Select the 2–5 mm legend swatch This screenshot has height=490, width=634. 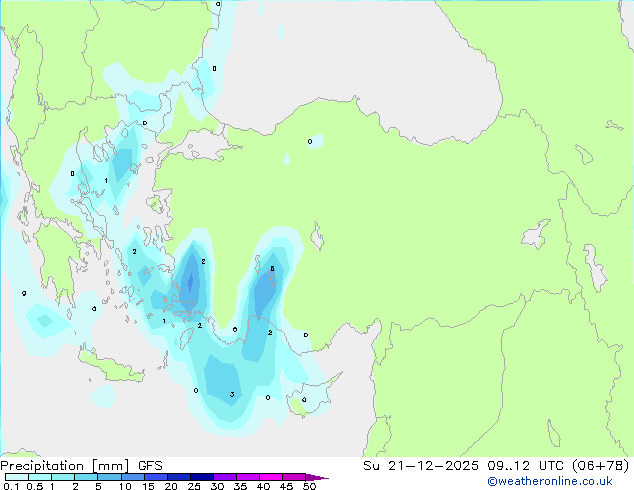click(x=86, y=477)
